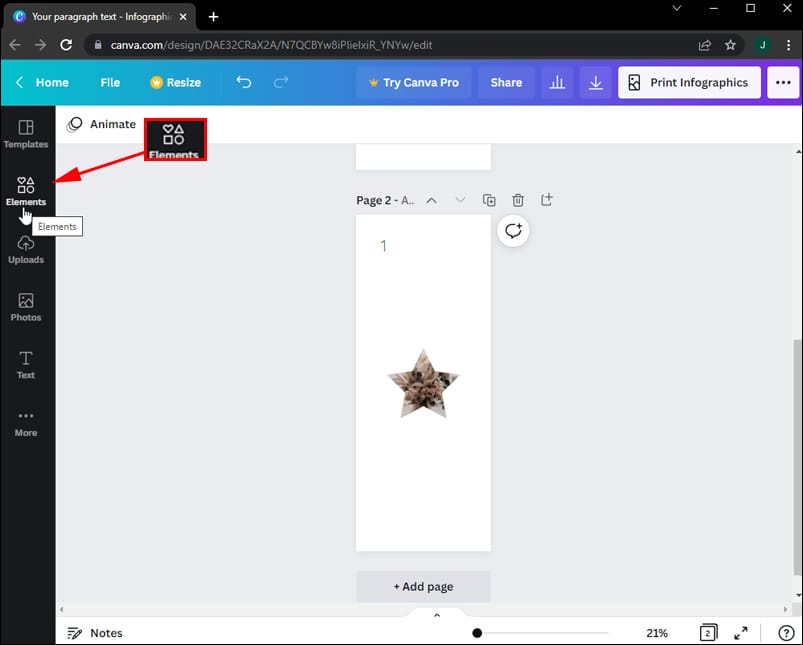This screenshot has height=645, width=803.
Task: Delete page 2 with the trash icon
Action: click(x=518, y=199)
